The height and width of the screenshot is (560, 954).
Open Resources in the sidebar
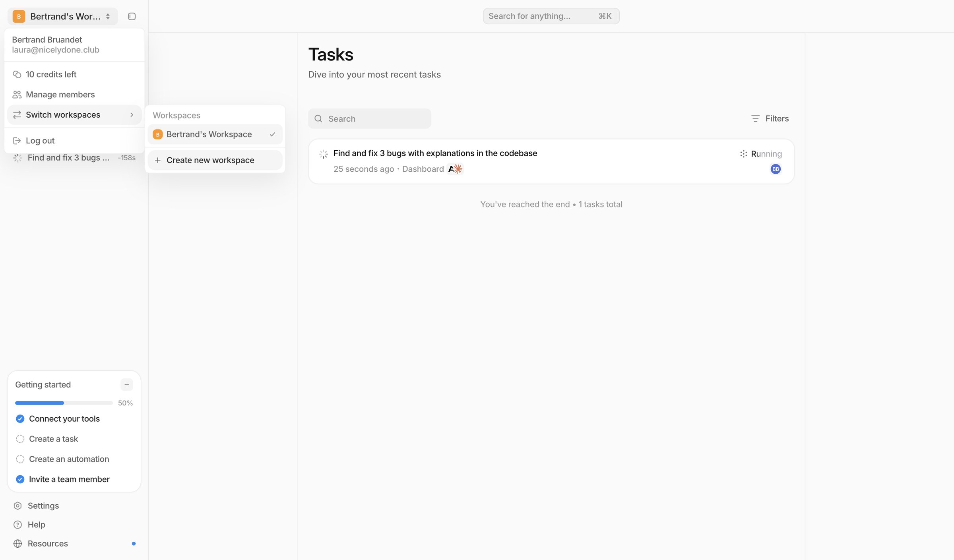click(x=74, y=544)
